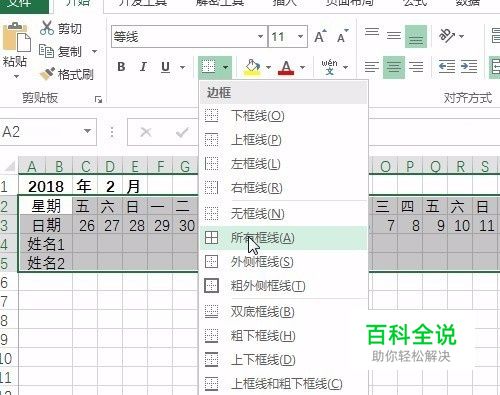Click the cell containing 年 in row 1
Image resolution: width=500 pixels, height=395 pixels.
point(85,186)
